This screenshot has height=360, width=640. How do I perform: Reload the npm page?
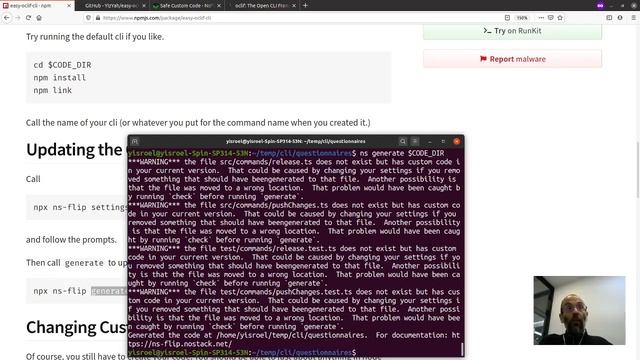pyautogui.click(x=28, y=18)
